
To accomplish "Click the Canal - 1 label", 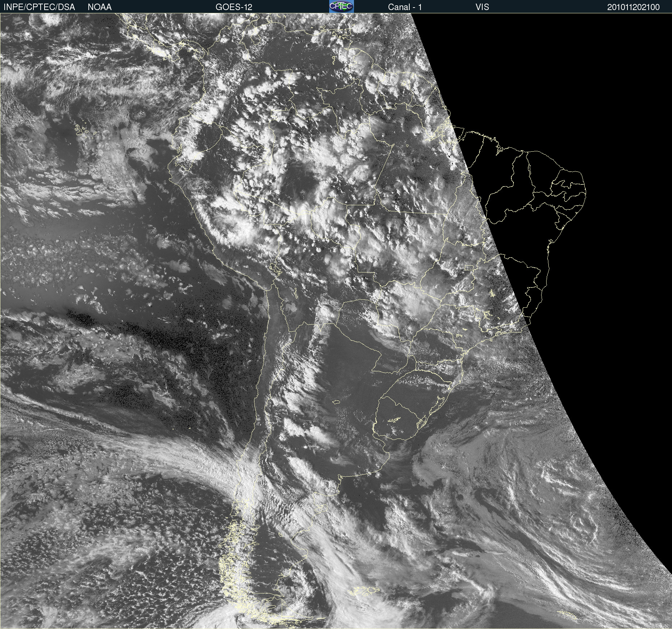I will (x=405, y=7).
